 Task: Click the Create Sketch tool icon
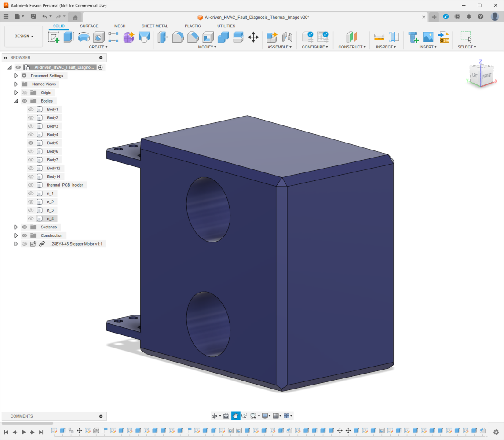click(54, 37)
